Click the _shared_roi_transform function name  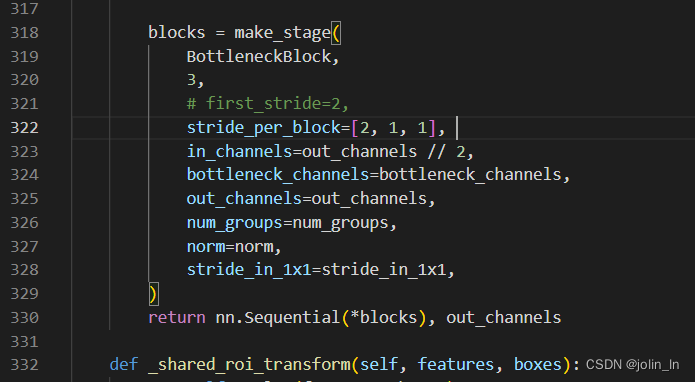tap(249, 365)
